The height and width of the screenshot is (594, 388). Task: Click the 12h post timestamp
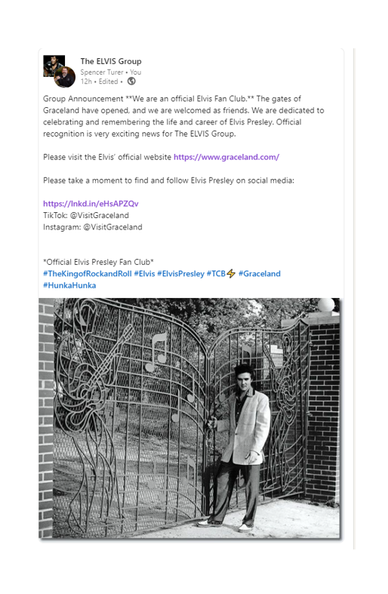[86, 81]
